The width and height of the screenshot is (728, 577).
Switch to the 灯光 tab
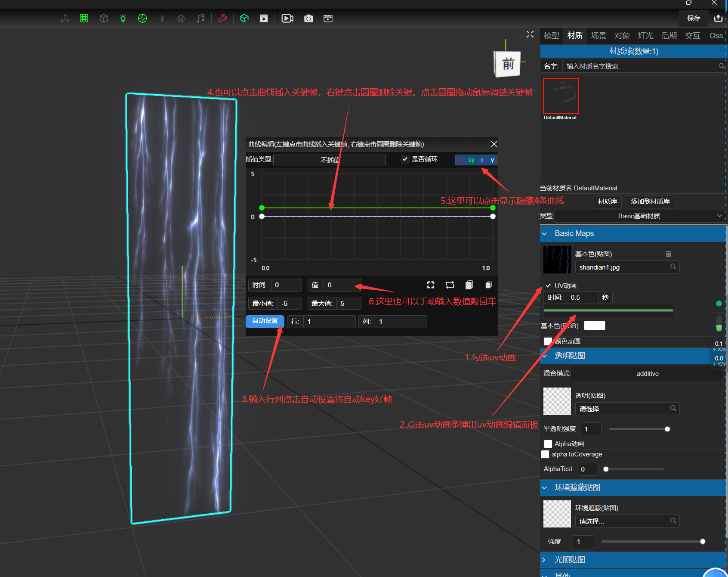(645, 35)
